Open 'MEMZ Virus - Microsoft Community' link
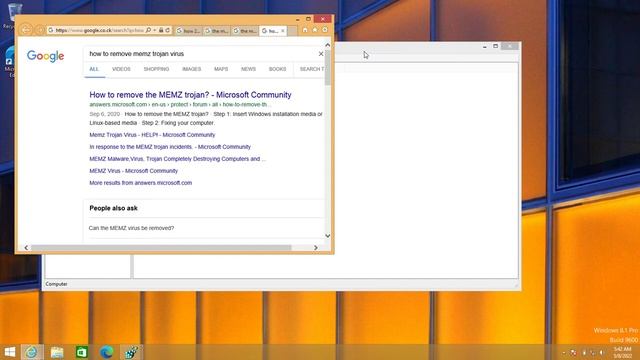Viewport: 640px width, 360px height. pyautogui.click(x=133, y=171)
